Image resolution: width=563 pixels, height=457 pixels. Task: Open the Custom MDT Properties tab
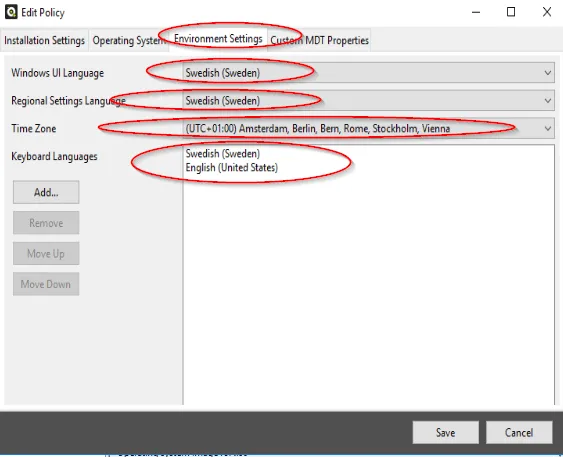click(319, 40)
